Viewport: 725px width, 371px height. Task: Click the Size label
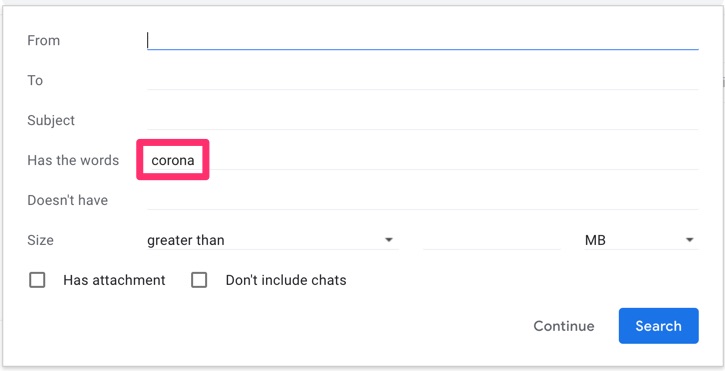point(40,240)
